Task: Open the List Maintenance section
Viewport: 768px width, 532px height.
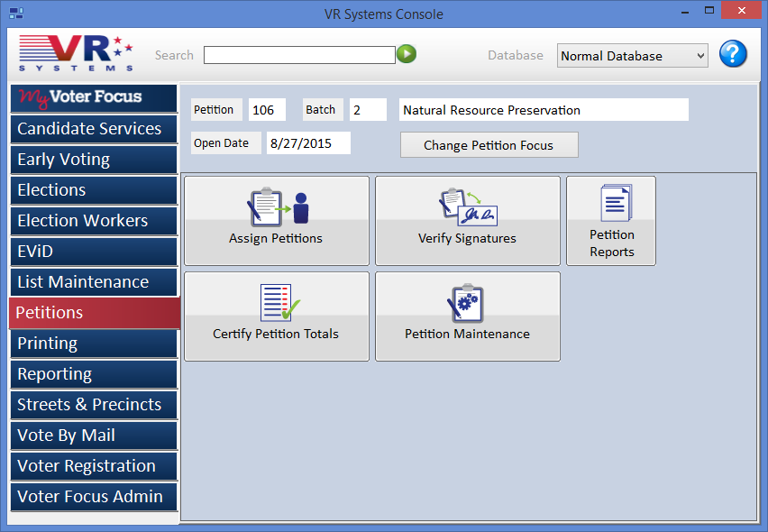Action: coord(94,282)
